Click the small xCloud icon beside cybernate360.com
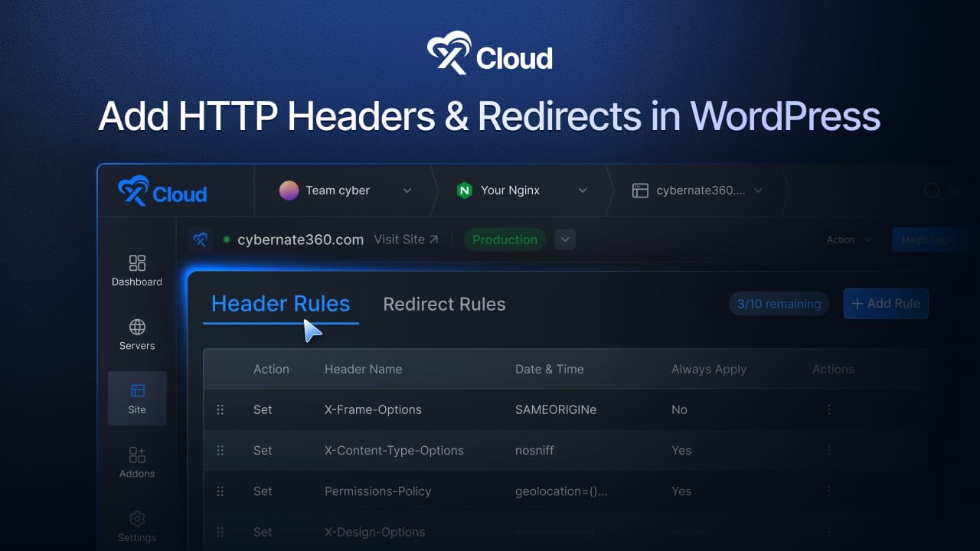Viewport: 980px width, 551px height. click(x=201, y=240)
